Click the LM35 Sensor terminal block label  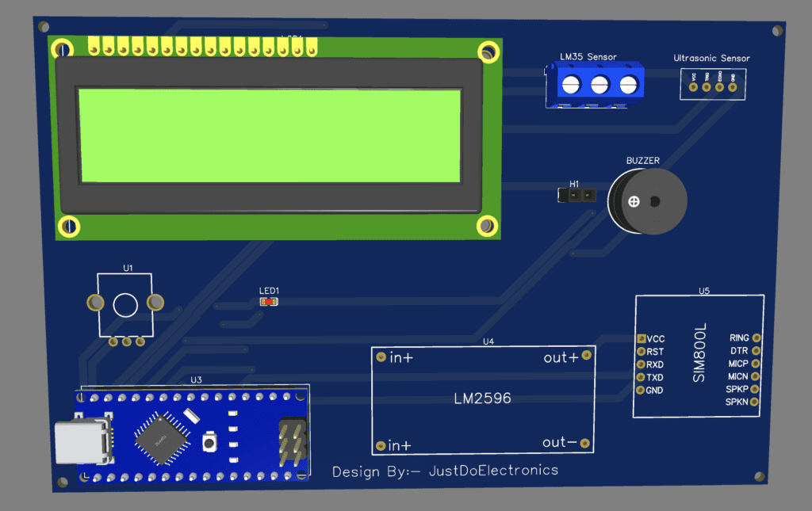coord(588,56)
